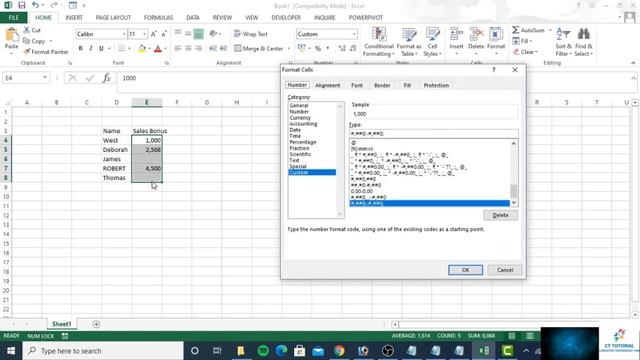Open the Border tab in Format Cells
This screenshot has height=360, width=640.
382,85
